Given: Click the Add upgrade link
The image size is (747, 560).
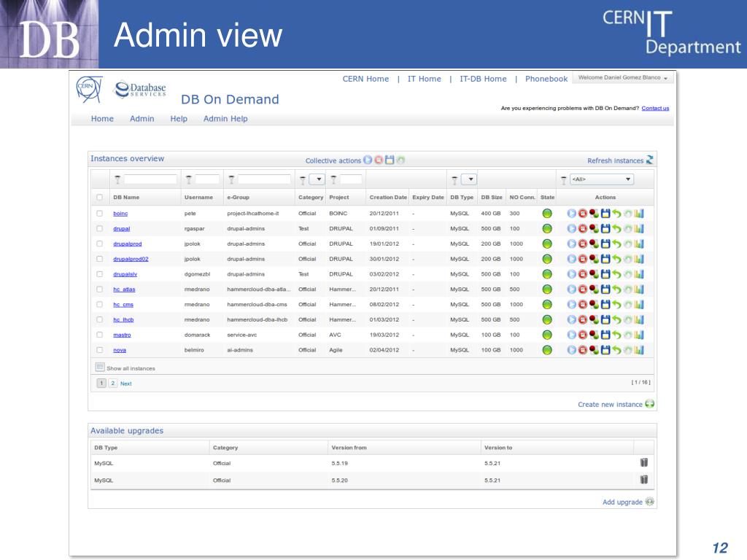Looking at the screenshot, I should pos(628,502).
